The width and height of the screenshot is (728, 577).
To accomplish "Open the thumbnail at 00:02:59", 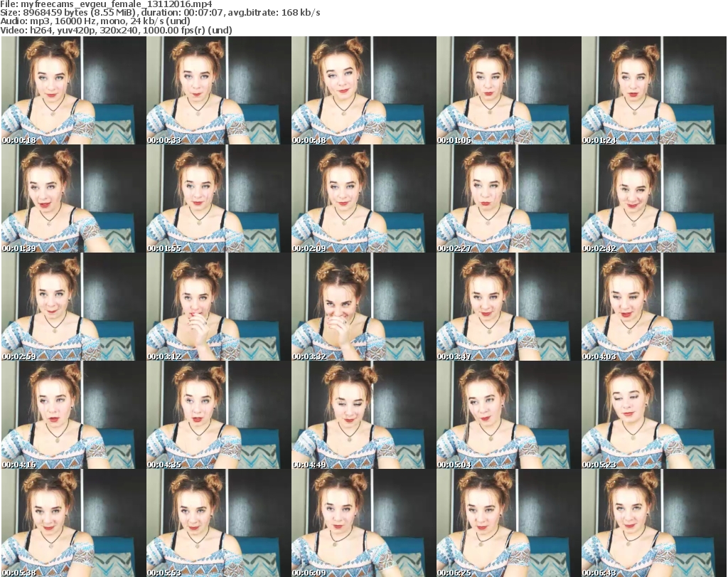I will (x=73, y=307).
